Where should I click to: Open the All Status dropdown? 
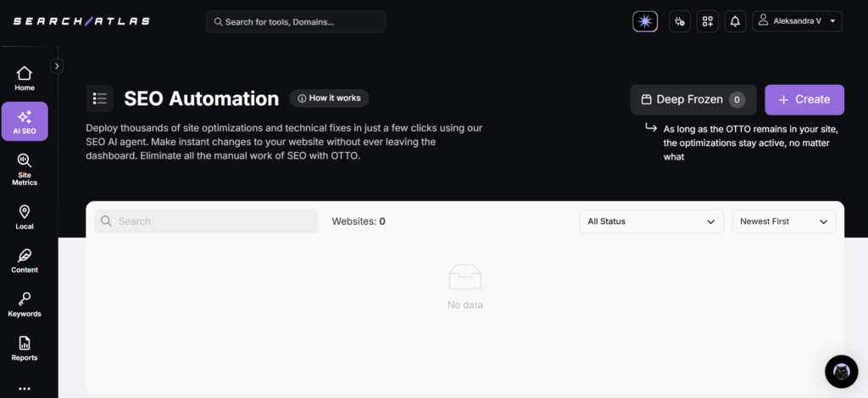[x=651, y=221]
